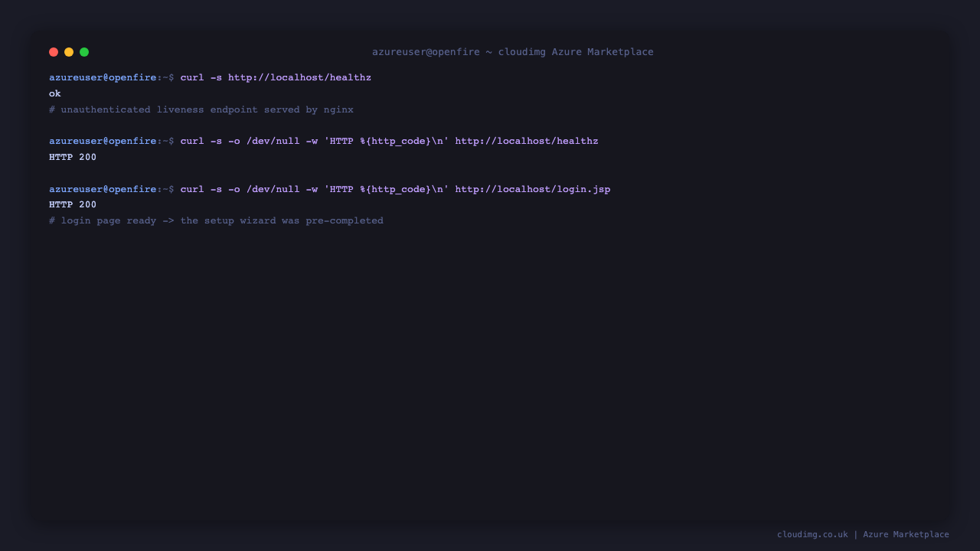Click the 'ok' output line

[x=55, y=94]
